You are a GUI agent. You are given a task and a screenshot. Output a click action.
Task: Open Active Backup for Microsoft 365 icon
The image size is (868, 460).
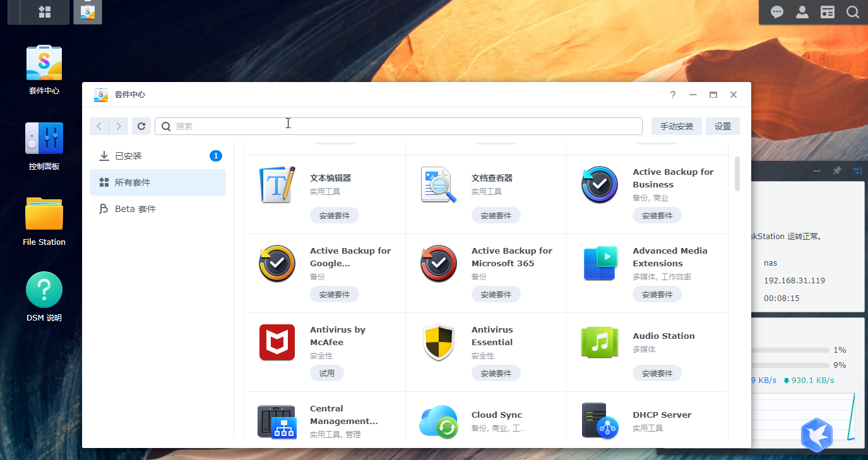pos(439,264)
